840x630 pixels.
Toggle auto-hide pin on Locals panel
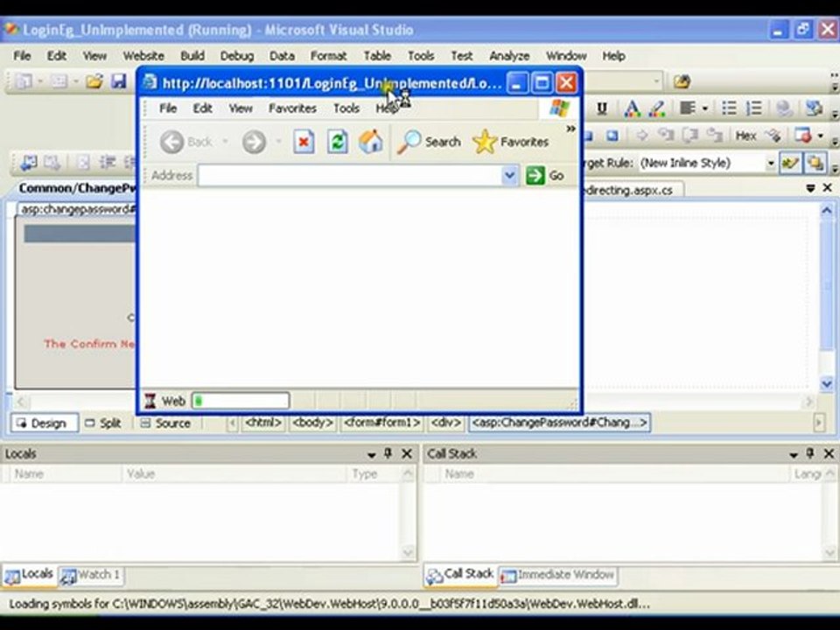coord(388,454)
